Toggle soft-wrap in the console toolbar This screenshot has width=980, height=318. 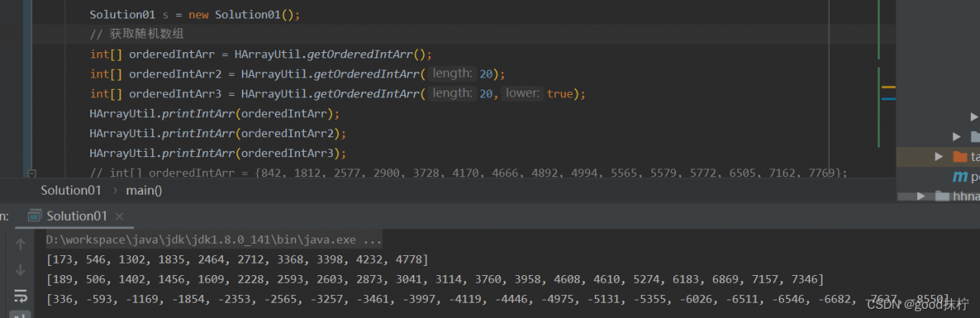[x=21, y=295]
